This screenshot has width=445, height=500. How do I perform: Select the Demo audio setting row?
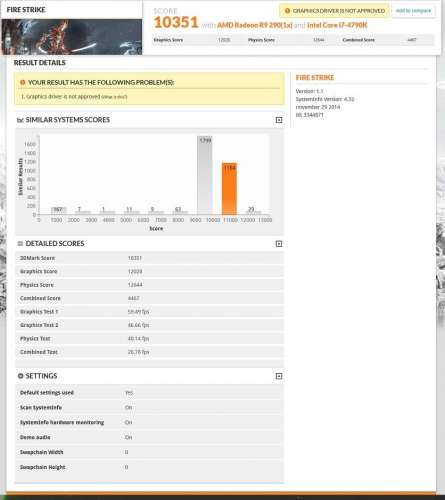pos(149,437)
